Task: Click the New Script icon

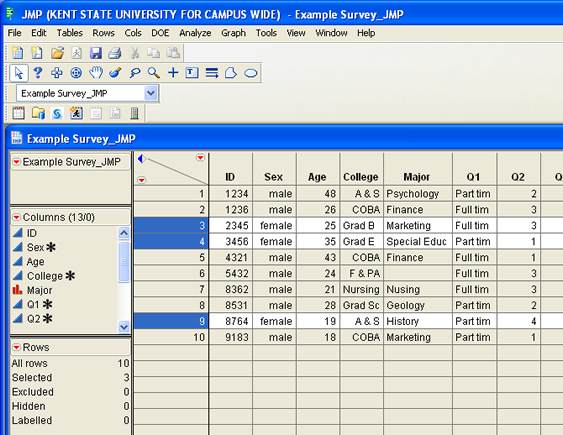Action: (x=37, y=53)
